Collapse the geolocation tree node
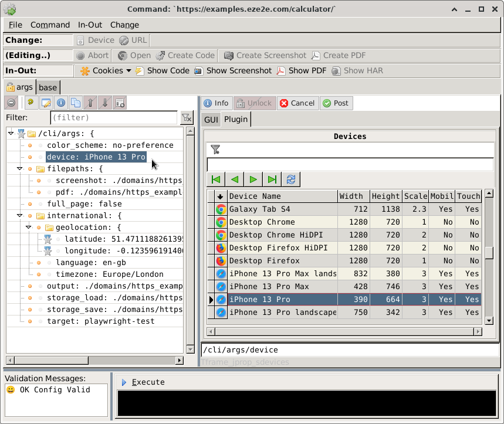The height and width of the screenshot is (424, 504). click(x=29, y=227)
